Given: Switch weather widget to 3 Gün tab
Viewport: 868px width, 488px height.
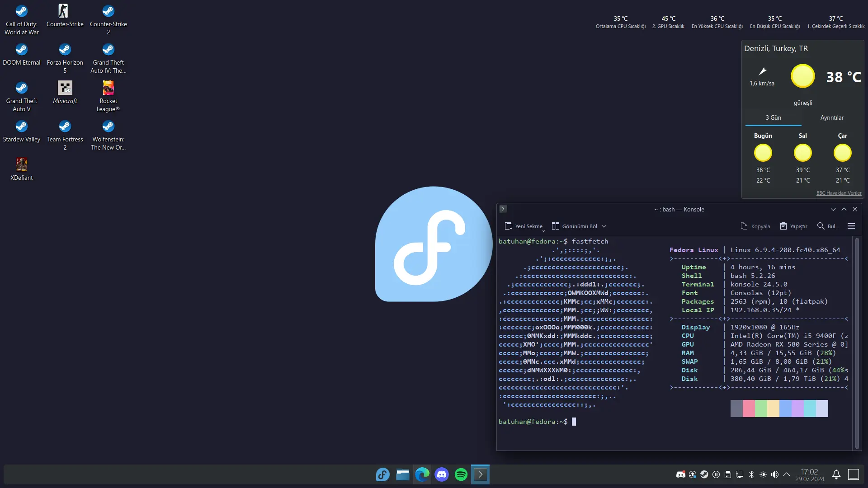Looking at the screenshot, I should [774, 118].
